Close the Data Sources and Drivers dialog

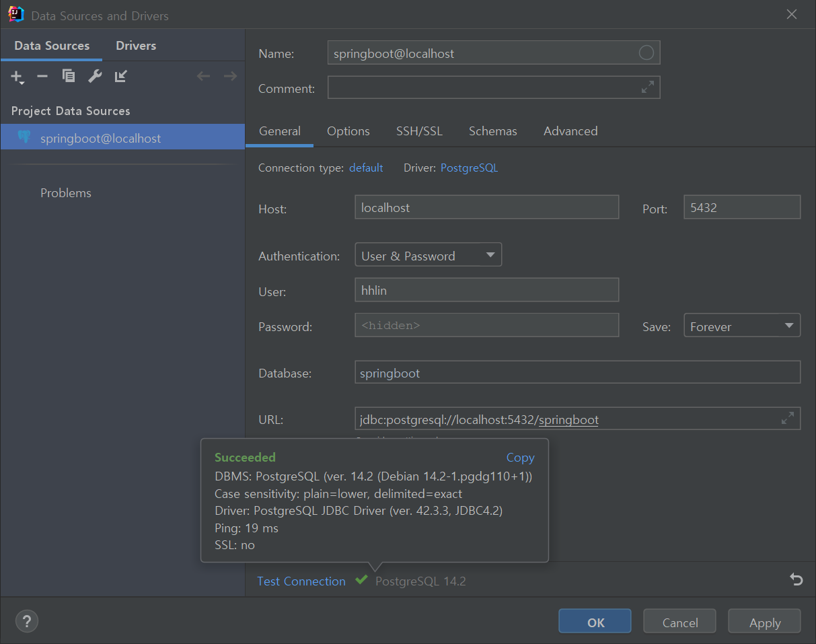(792, 15)
